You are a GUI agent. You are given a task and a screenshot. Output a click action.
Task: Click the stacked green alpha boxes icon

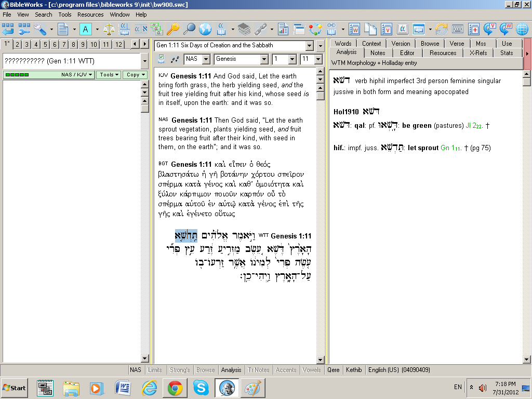157,29
